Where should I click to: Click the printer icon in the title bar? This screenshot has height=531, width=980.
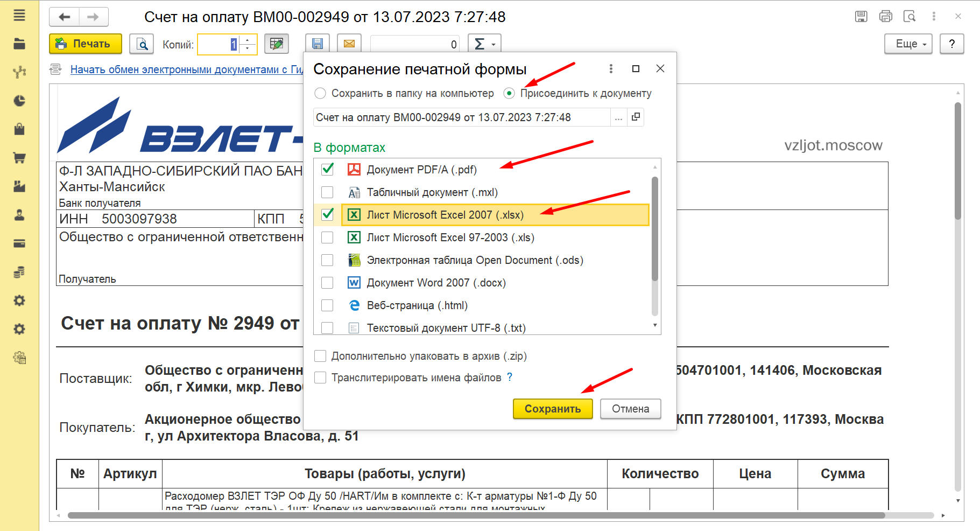pos(885,16)
